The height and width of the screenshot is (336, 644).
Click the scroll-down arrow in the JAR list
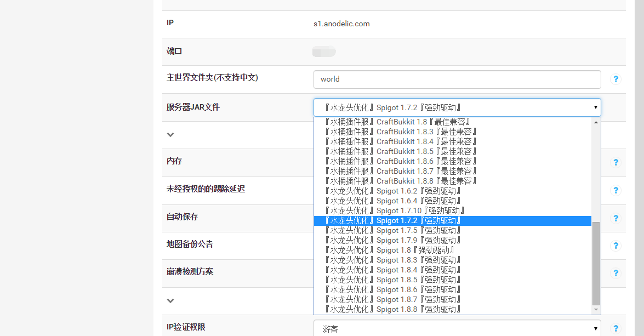595,309
